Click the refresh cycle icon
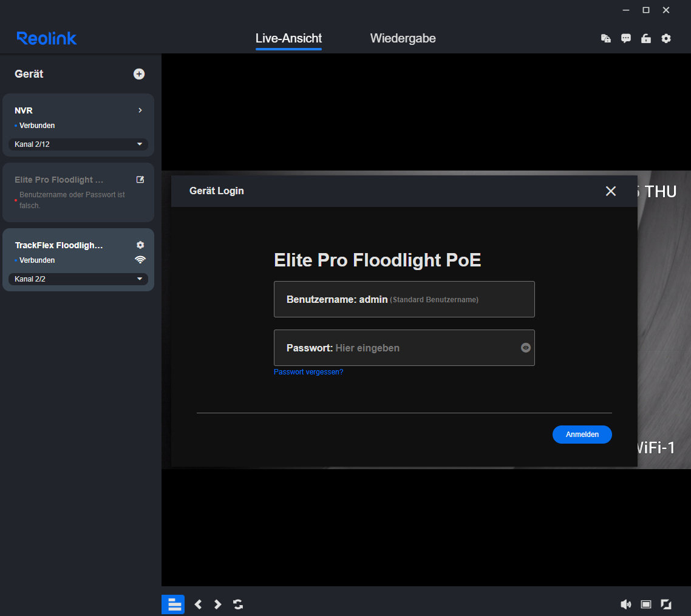The width and height of the screenshot is (691, 616). (238, 604)
